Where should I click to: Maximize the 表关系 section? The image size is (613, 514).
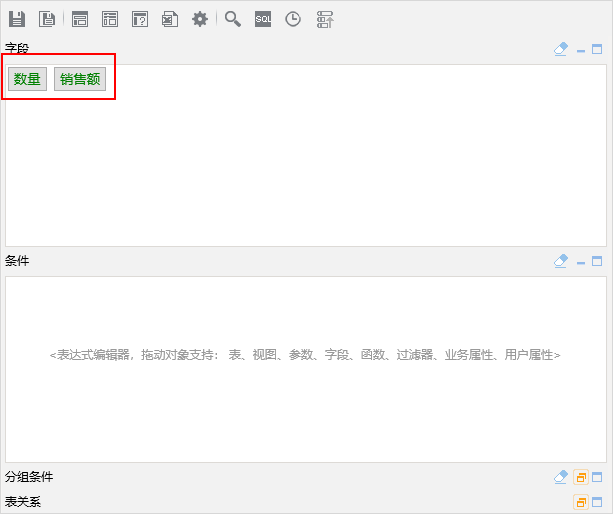[597, 501]
